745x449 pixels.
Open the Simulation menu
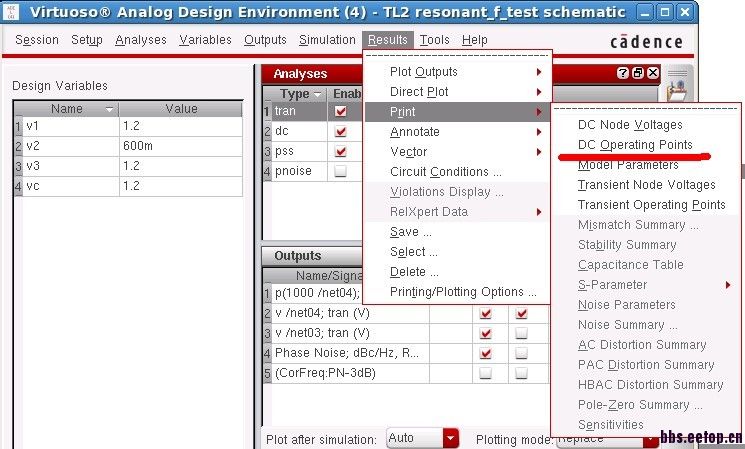327,40
